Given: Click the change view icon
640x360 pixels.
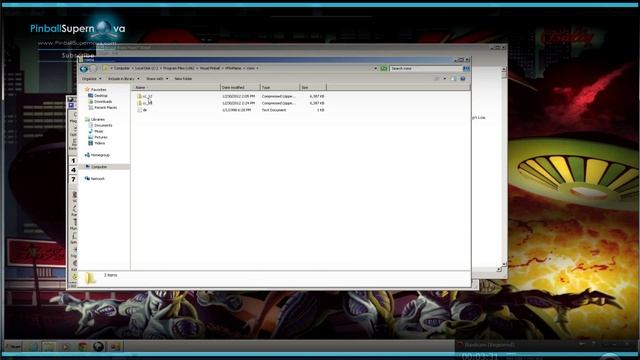Looking at the screenshot, I should click(x=437, y=78).
